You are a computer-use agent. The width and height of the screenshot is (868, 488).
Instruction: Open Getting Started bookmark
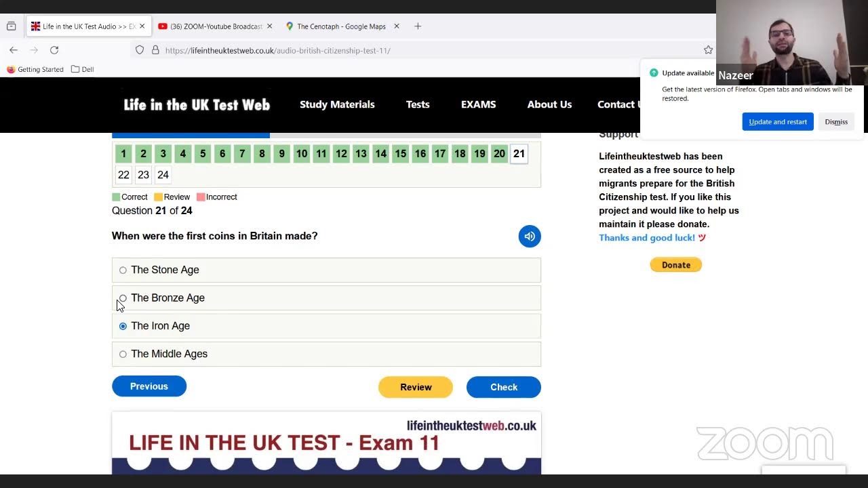click(x=35, y=69)
